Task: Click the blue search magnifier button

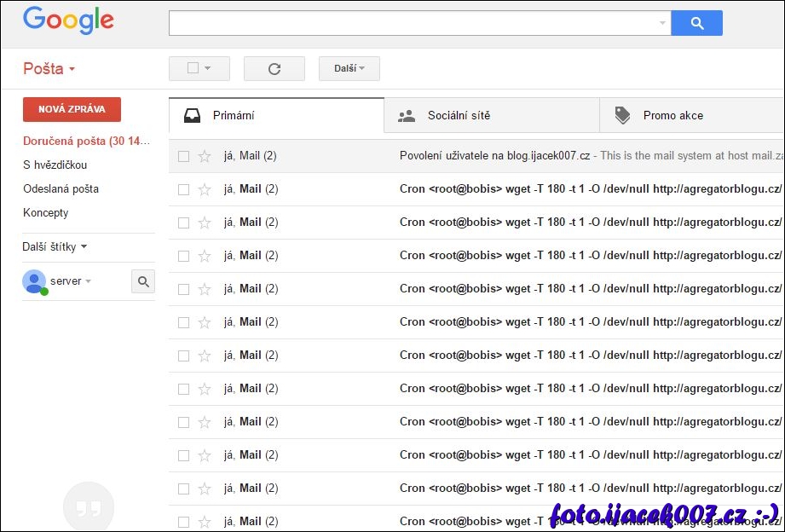Action: tap(696, 24)
